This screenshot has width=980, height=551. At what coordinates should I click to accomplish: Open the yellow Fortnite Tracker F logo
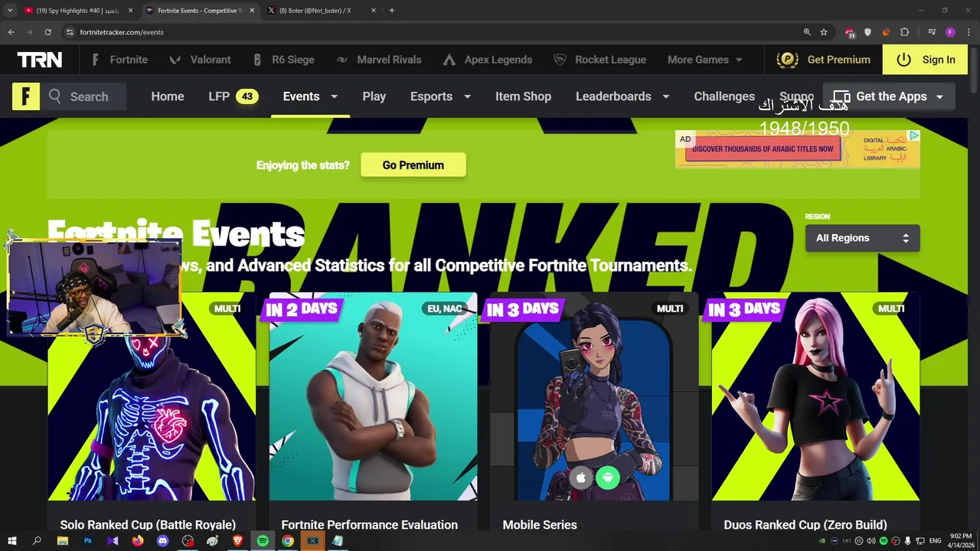pos(25,96)
